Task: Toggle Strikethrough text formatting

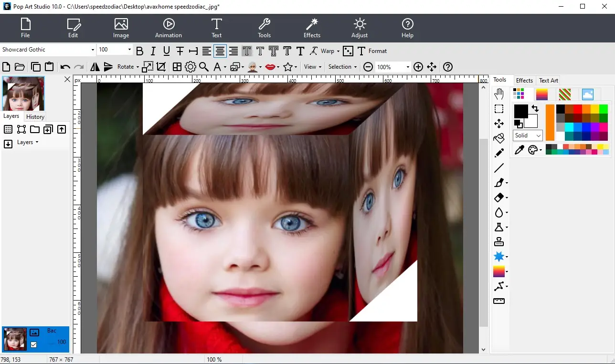Action: [x=180, y=51]
